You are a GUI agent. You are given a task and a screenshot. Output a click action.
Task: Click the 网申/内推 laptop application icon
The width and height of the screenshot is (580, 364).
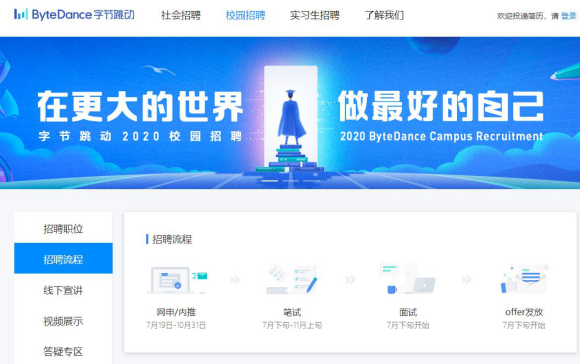pos(177,280)
